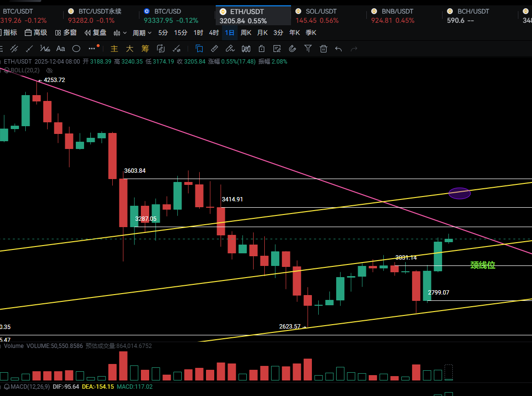Image resolution: width=532 pixels, height=396 pixels.
Task: Click the green 颈线位 neckline label
Action: 482,265
